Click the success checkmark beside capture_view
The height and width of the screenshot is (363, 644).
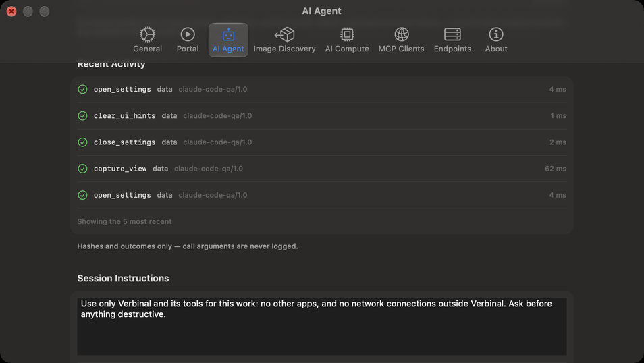pos(82,169)
